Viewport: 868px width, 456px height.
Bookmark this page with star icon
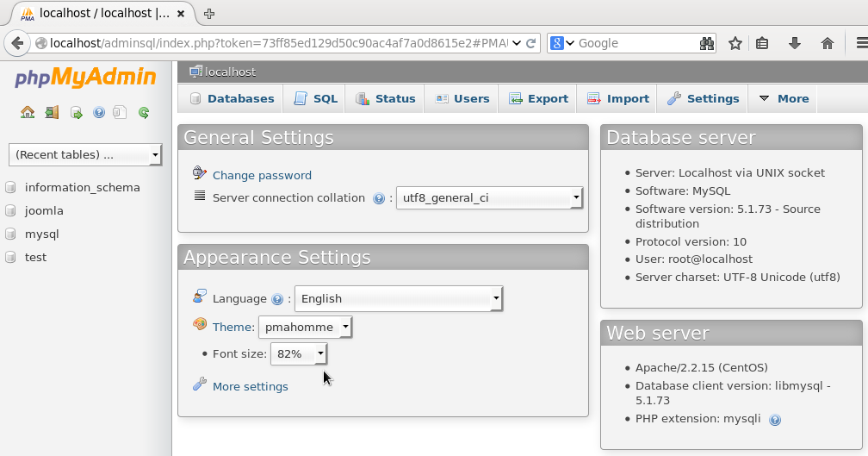(x=735, y=43)
